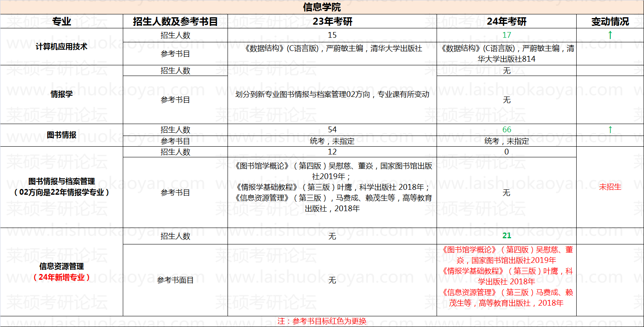Viewport: 644px width, 327px height.
Task: Select the red 未招生 status text
Action: (610, 187)
